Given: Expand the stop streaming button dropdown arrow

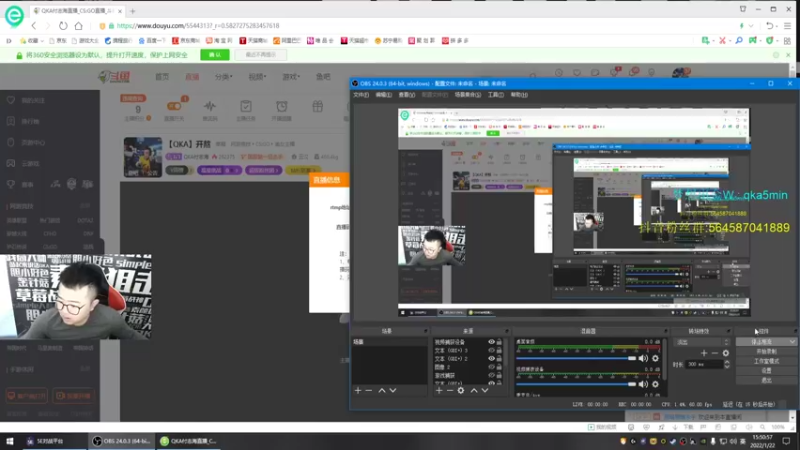Looking at the screenshot, I should (792, 342).
